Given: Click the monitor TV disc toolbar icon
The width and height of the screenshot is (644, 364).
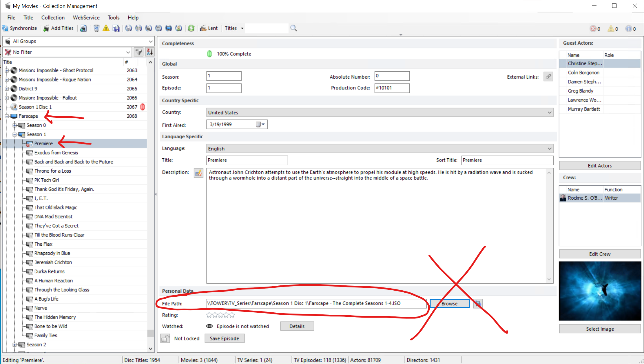Looking at the screenshot, I should click(x=169, y=28).
